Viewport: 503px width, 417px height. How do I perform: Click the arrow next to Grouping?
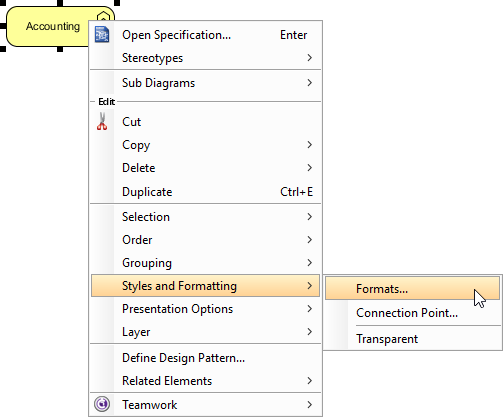tap(310, 263)
